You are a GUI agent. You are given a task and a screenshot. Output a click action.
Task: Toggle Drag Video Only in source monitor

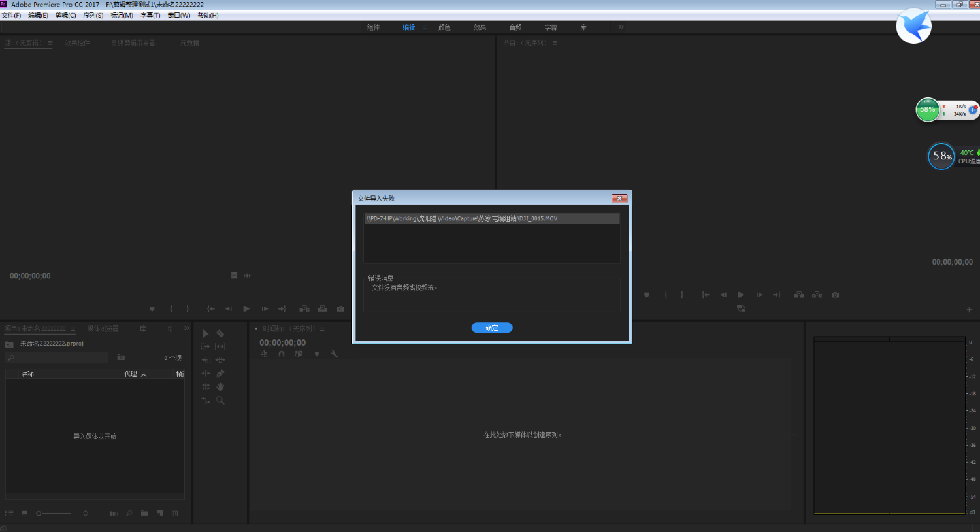pyautogui.click(x=234, y=275)
